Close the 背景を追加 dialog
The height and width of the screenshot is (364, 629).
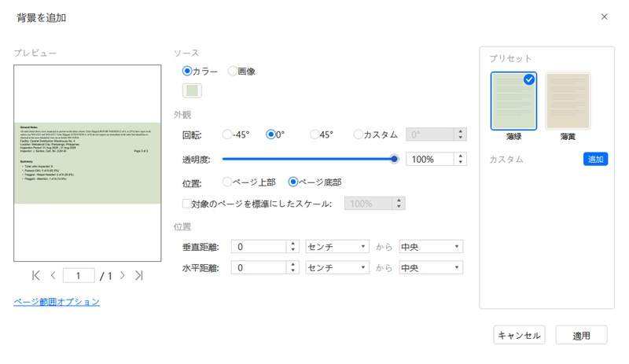pos(604,17)
